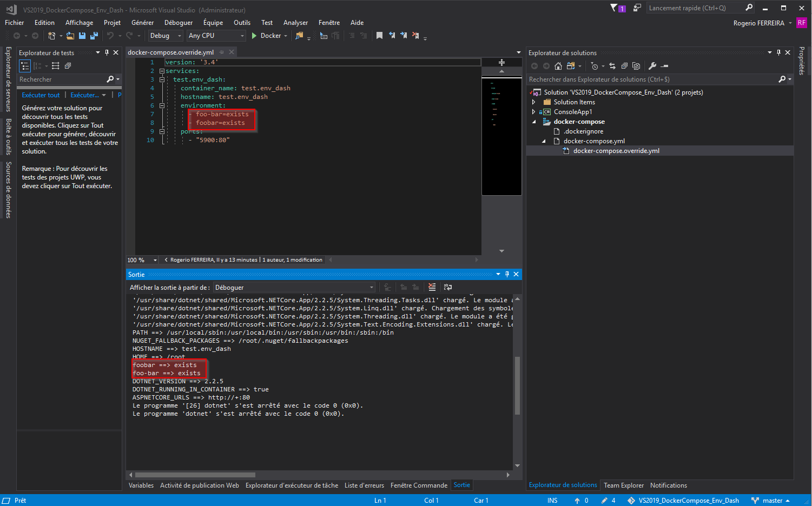Click Pending Changes Filter clock icon
The width and height of the screenshot is (812, 506).
[x=595, y=66]
